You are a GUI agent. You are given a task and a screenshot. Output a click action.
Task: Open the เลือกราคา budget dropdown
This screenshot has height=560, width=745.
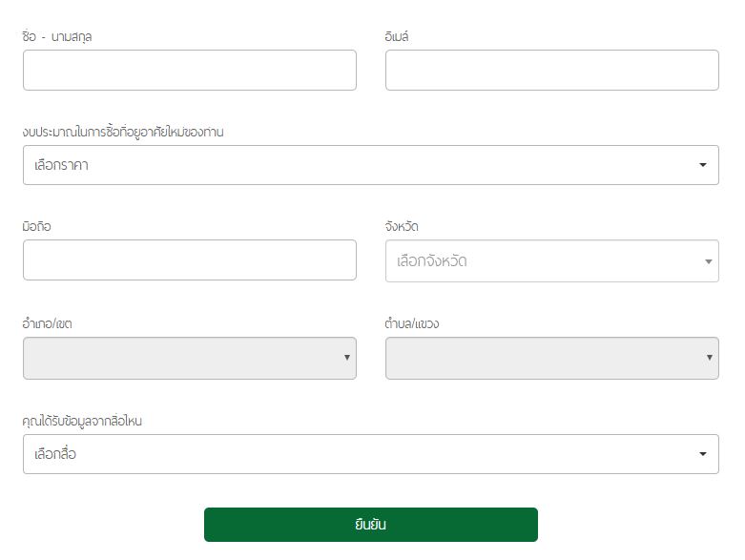click(371, 165)
